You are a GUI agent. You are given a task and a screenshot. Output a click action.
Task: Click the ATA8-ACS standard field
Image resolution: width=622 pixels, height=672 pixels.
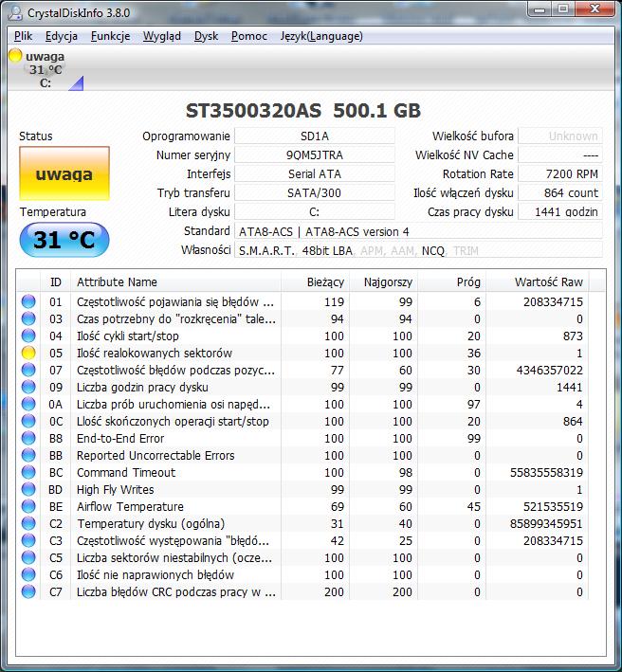pyautogui.click(x=418, y=232)
